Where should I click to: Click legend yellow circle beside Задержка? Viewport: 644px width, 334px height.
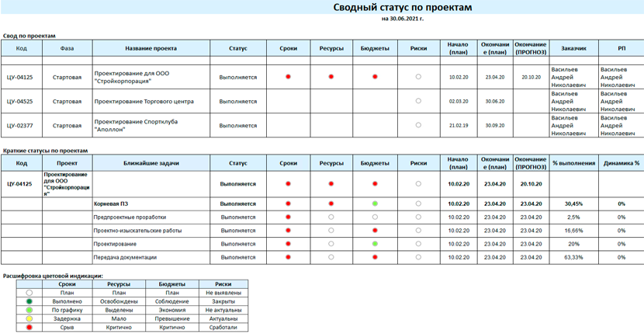click(29, 318)
